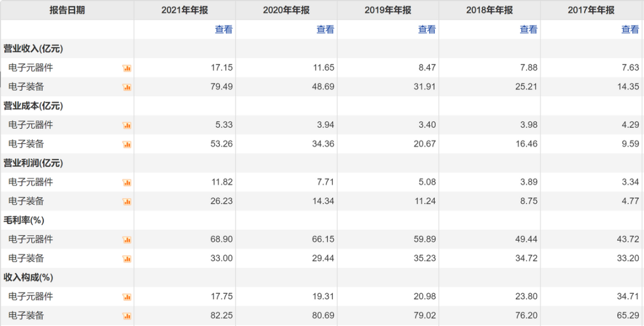
Task: Open chart icon for 电子元器件 under 营业收入
Action: pos(127,68)
